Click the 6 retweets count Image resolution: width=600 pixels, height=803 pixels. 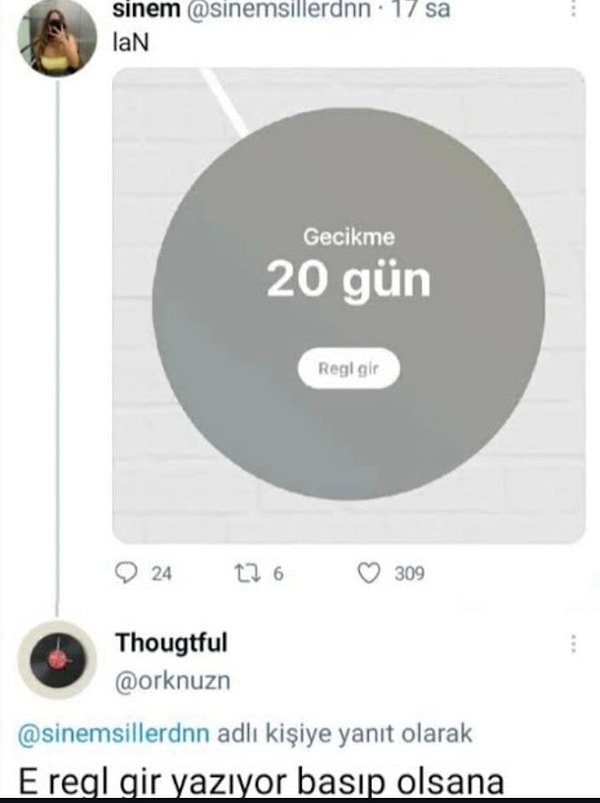(x=278, y=574)
